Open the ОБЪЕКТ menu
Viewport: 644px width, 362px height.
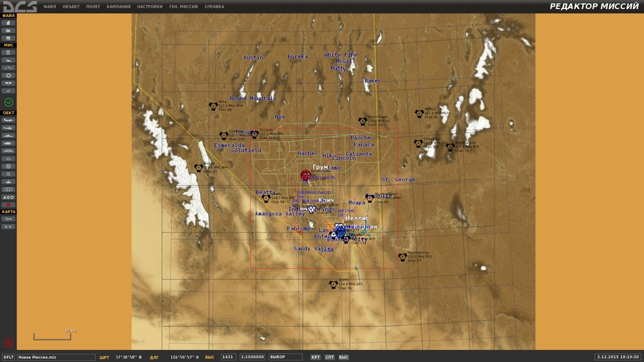click(x=71, y=6)
